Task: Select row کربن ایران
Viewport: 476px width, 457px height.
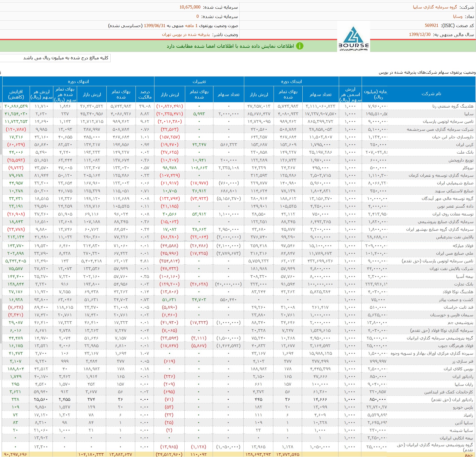Action: (x=239, y=145)
